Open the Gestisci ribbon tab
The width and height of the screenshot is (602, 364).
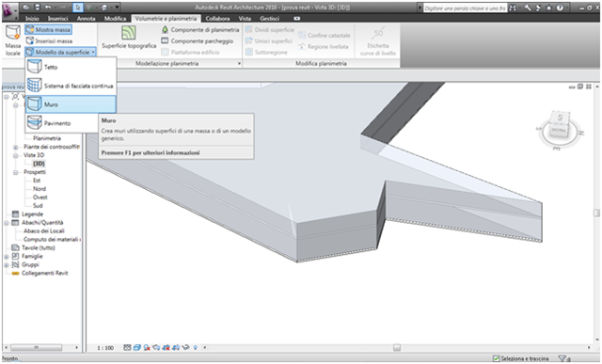point(269,19)
